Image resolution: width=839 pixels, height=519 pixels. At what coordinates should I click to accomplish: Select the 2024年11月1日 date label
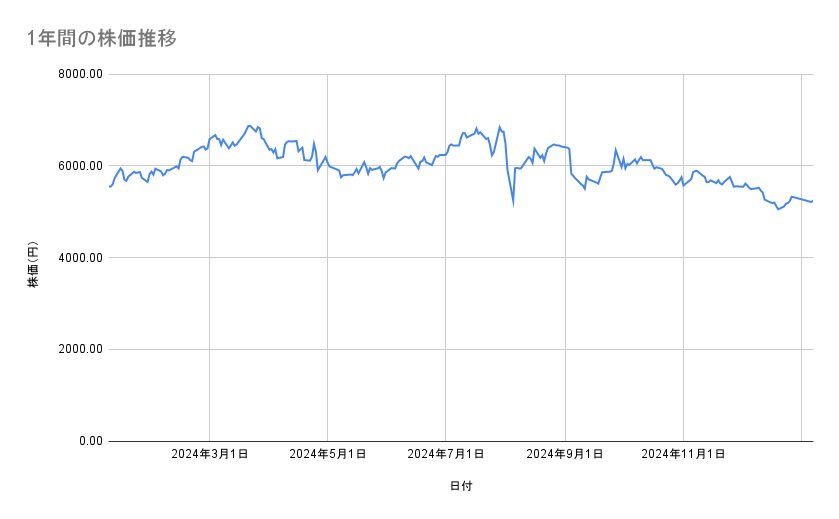[x=683, y=454]
